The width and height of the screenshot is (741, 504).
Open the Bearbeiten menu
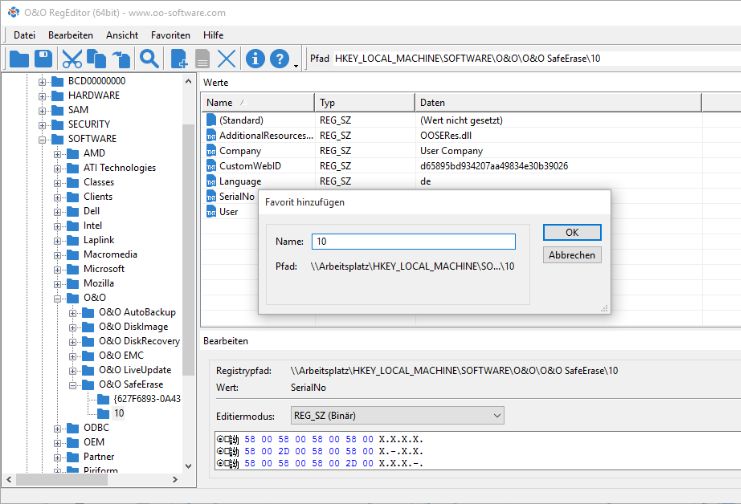(70, 35)
